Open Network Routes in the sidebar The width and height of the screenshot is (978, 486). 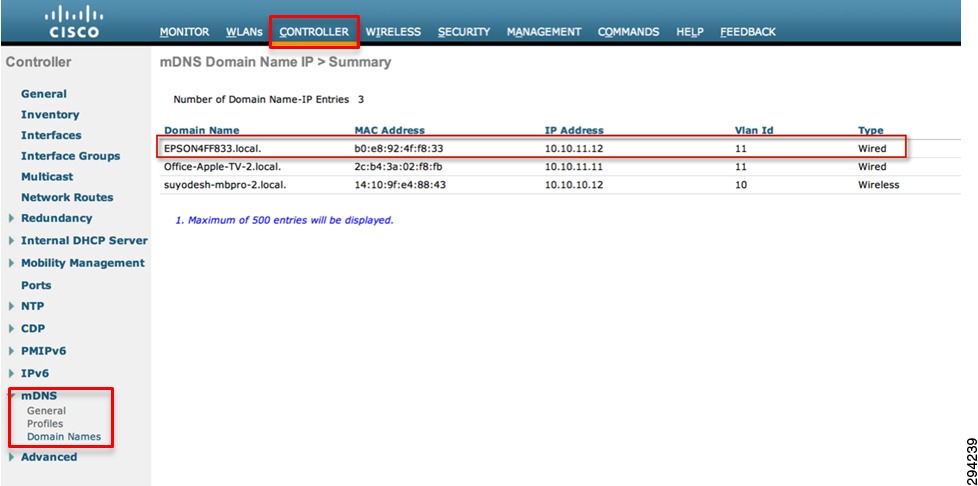(x=67, y=197)
